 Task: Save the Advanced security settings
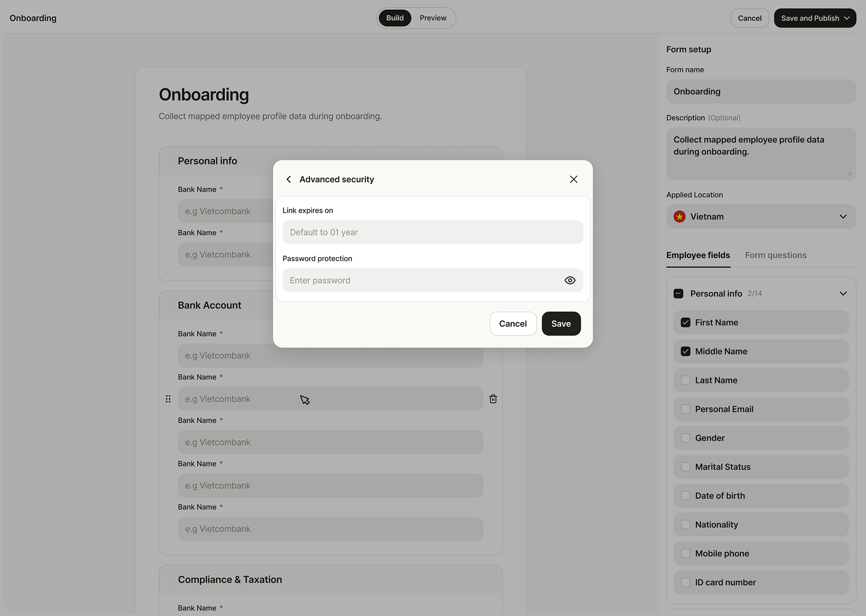click(x=561, y=324)
